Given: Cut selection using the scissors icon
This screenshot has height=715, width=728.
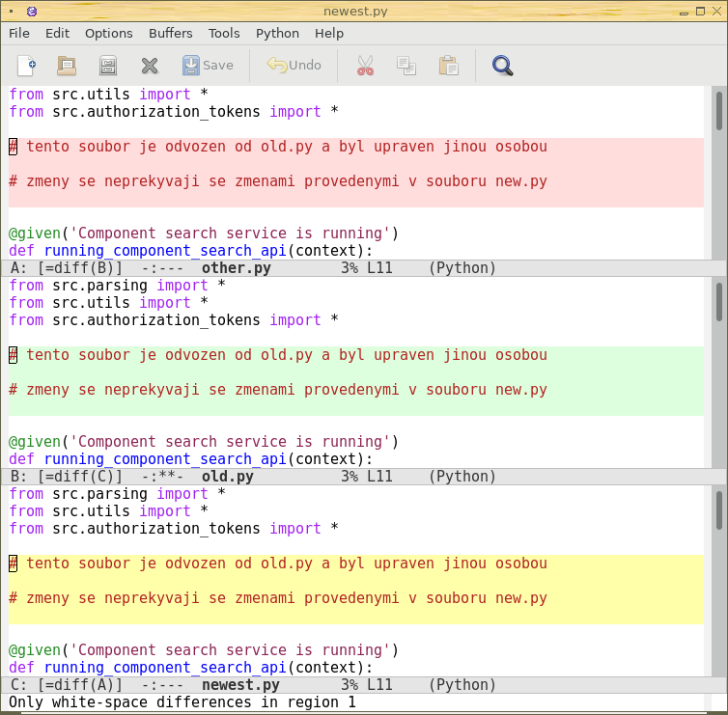Looking at the screenshot, I should [365, 66].
